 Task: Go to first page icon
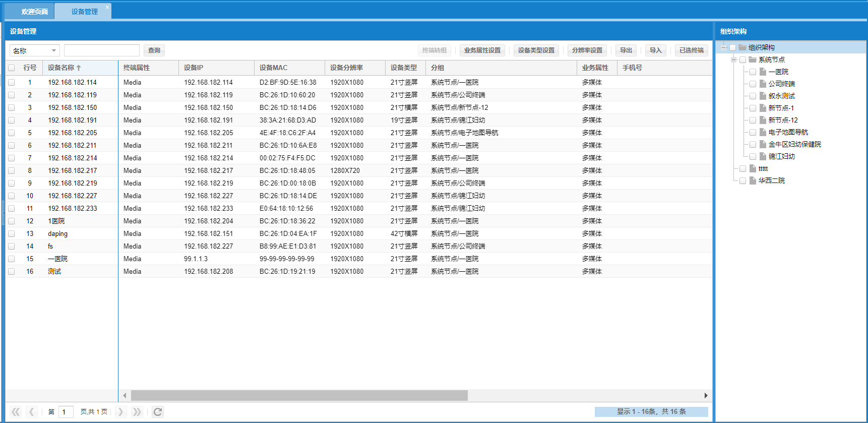(16, 412)
